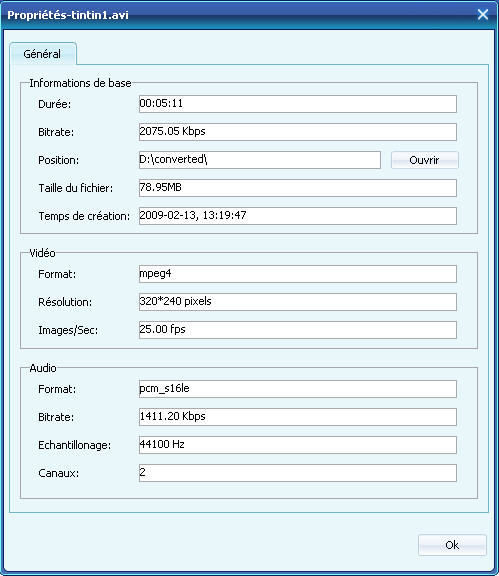499x576 pixels.
Task: Click the Ouvrir button
Action: 424,160
